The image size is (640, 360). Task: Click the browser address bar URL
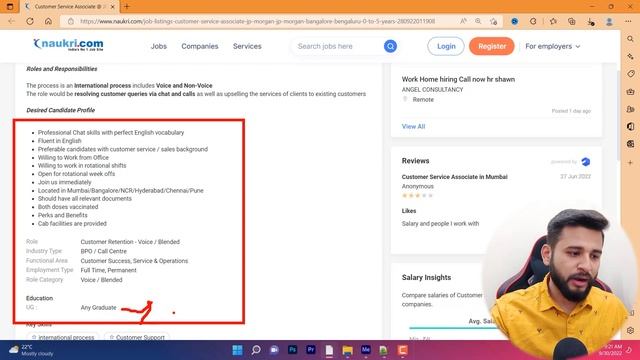click(x=257, y=21)
